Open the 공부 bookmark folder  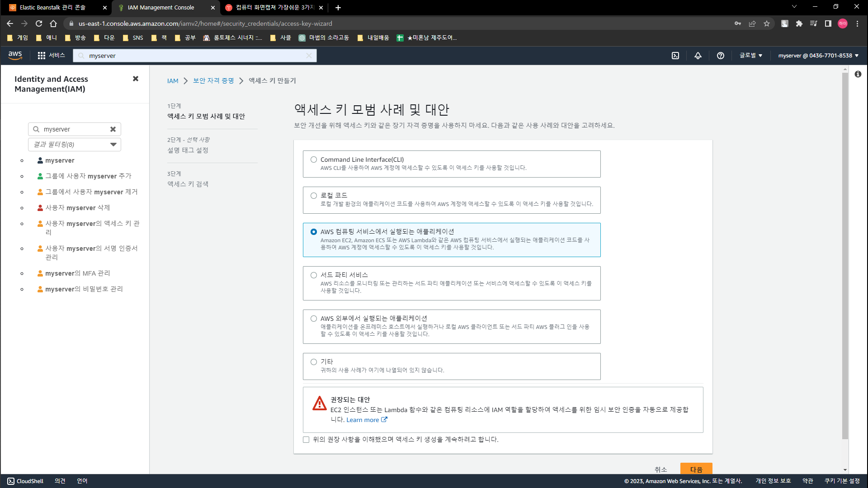pos(185,38)
